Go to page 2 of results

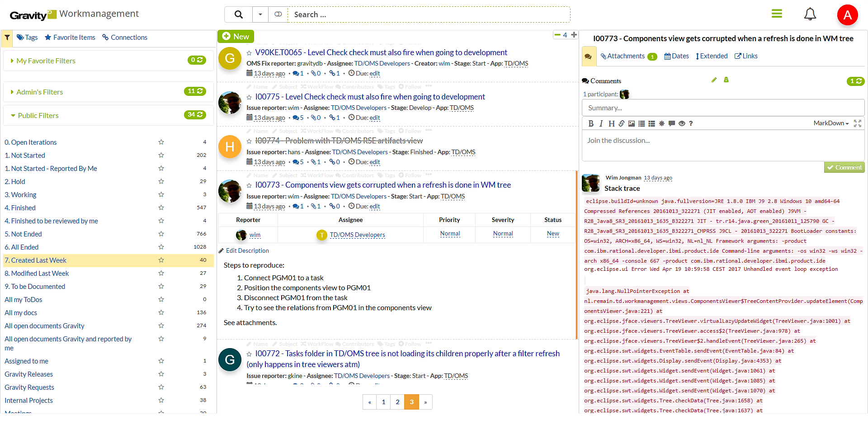coord(397,402)
